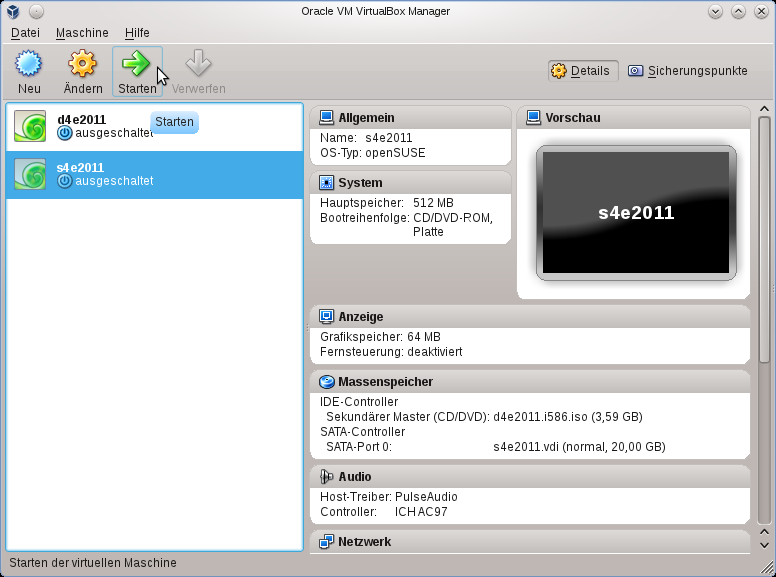The image size is (776, 577).
Task: Click the openSUSE icon of d4e2011
Action: (x=30, y=126)
